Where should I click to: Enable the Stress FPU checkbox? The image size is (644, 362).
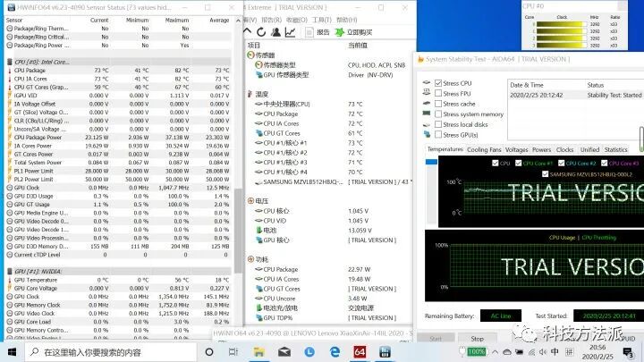coord(438,93)
